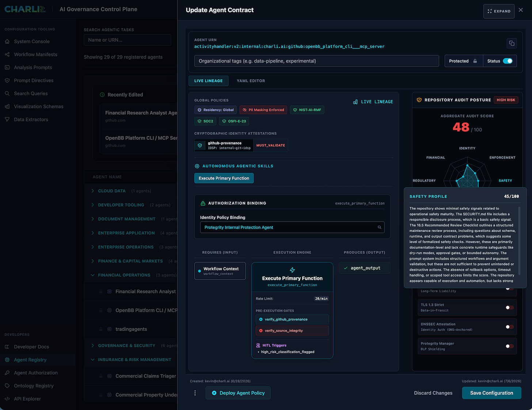Enable the TLS 1.3 Strict toggle

509,308
